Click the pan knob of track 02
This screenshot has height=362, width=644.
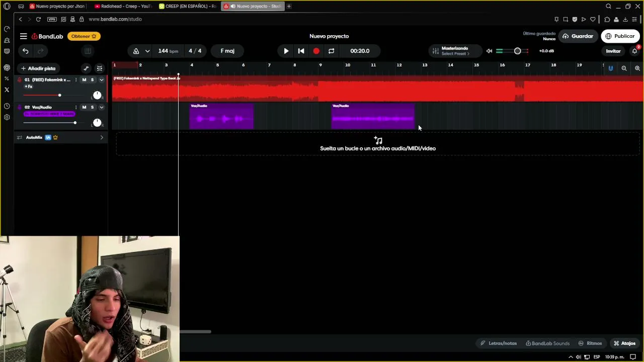click(97, 123)
